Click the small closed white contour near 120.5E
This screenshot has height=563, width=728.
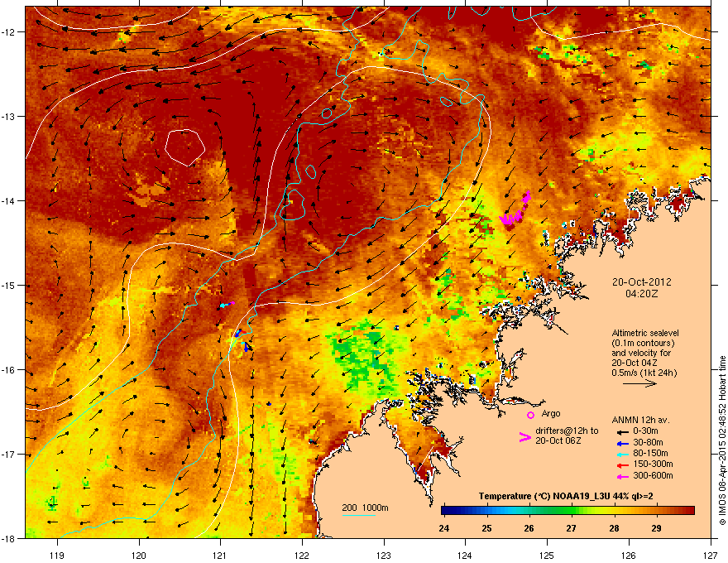(x=184, y=147)
